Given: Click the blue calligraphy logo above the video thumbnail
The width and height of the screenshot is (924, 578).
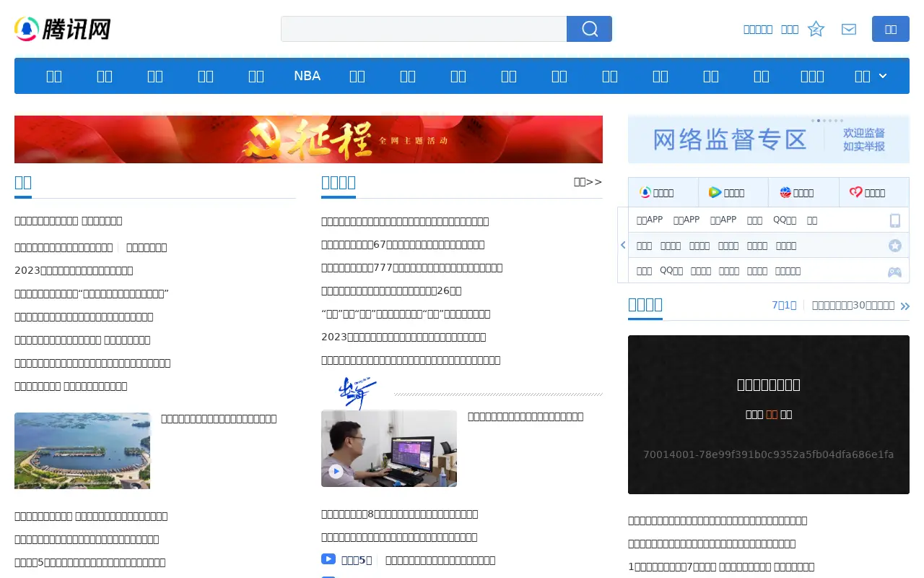Looking at the screenshot, I should [358, 392].
